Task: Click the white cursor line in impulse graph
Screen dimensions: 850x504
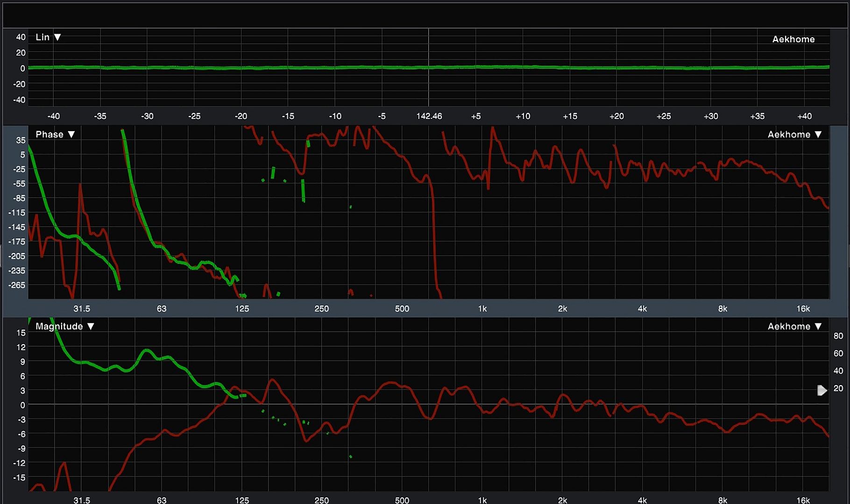Action: coord(429,68)
